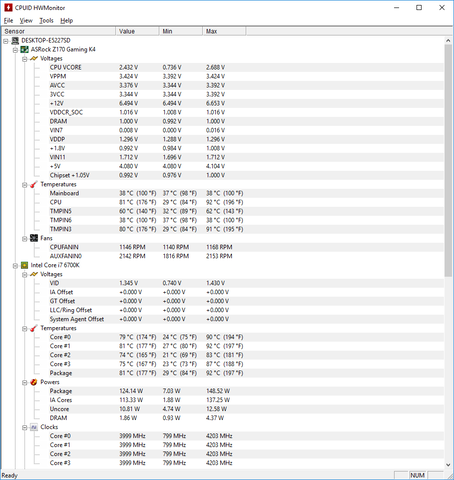Image resolution: width=454 pixels, height=480 pixels.
Task: Collapse the DESKTOP-E5227SD root node
Action: click(6, 41)
